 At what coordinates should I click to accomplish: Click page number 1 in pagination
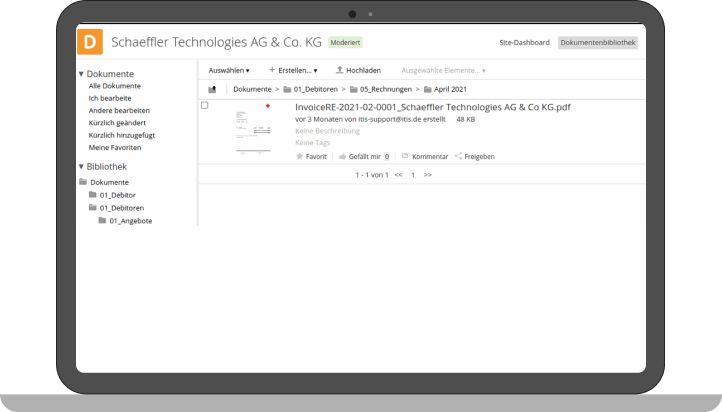413,175
